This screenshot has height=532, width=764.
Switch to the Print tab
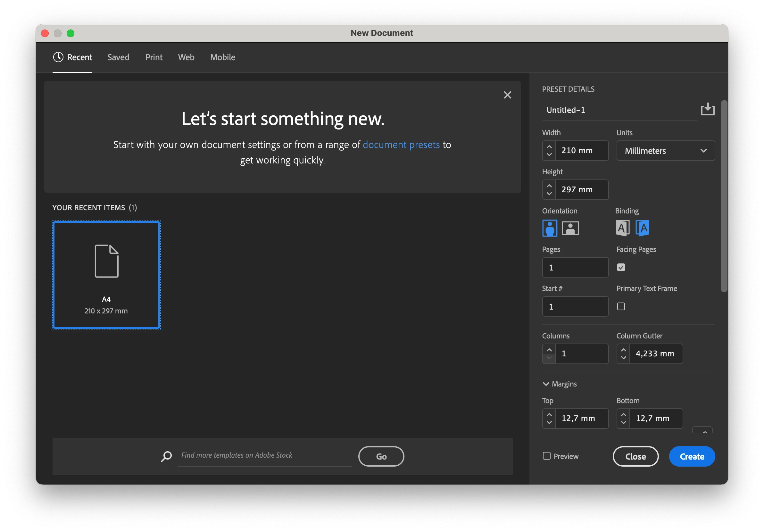coord(154,57)
